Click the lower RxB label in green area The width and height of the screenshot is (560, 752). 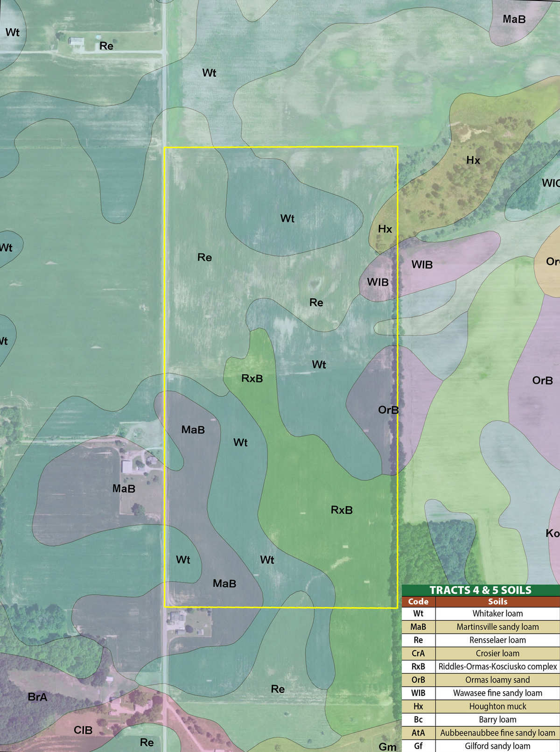(342, 510)
